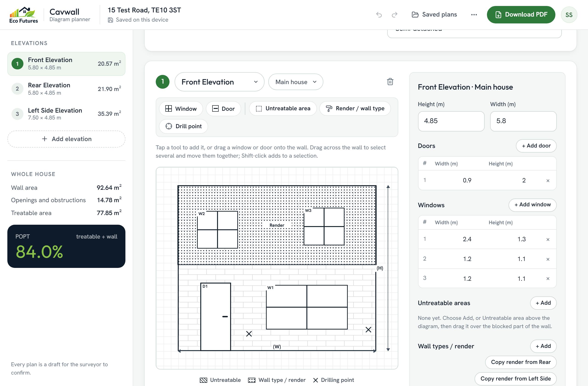
Task: Click window W3 in the diagram
Action: click(324, 226)
